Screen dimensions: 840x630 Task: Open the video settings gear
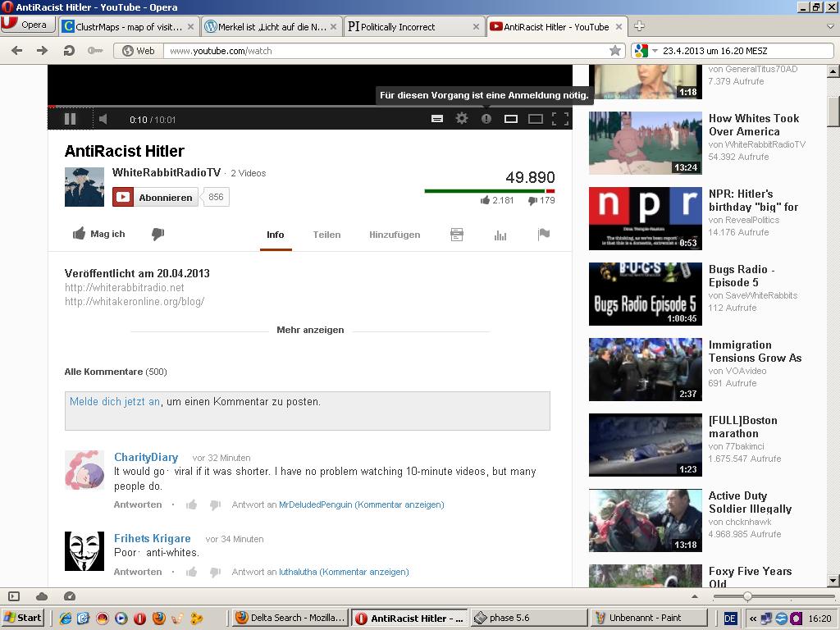point(461,119)
